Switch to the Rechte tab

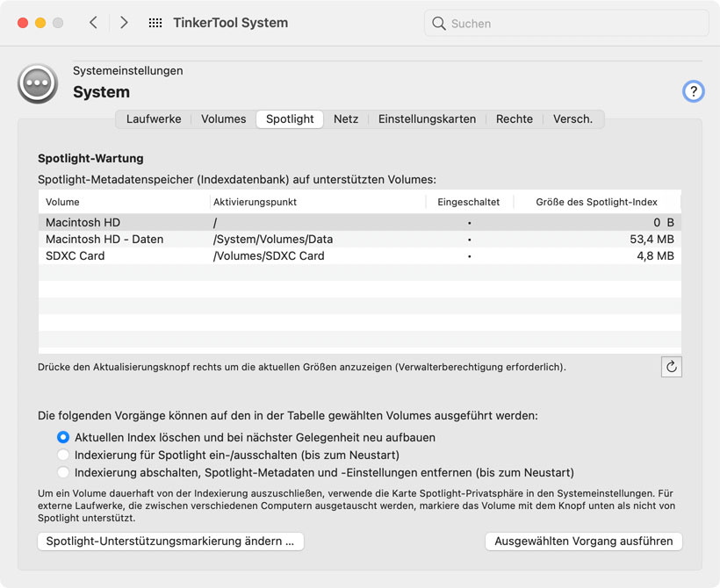[x=515, y=118]
